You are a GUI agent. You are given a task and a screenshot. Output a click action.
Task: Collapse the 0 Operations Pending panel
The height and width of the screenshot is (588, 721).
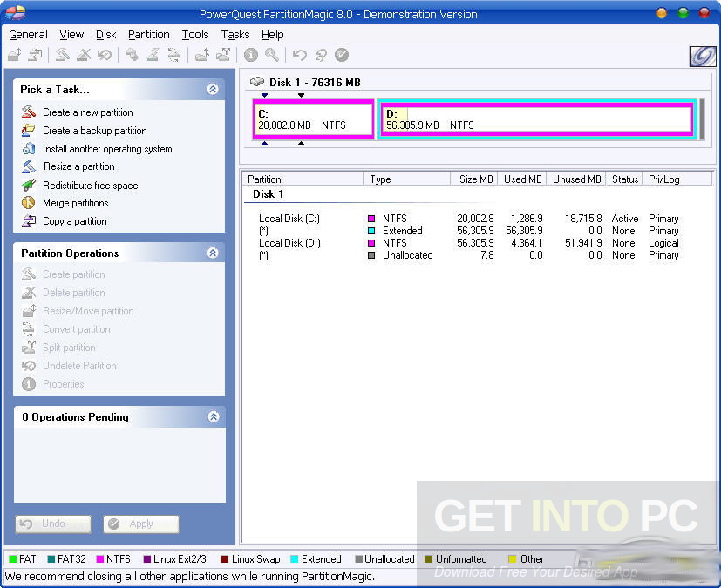[213, 416]
